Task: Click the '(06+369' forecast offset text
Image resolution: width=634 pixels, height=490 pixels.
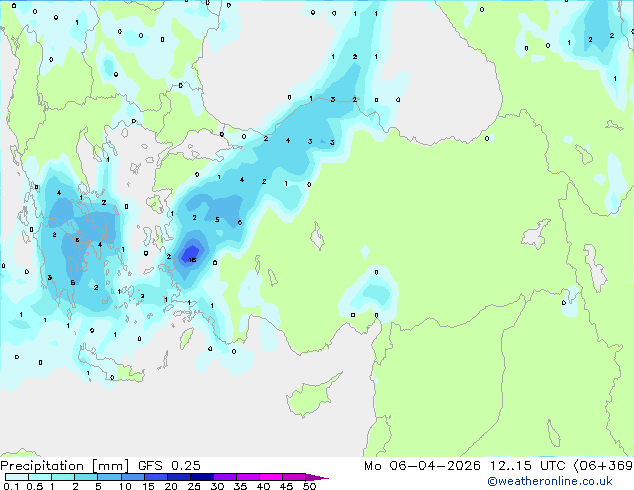Action: click(603, 466)
